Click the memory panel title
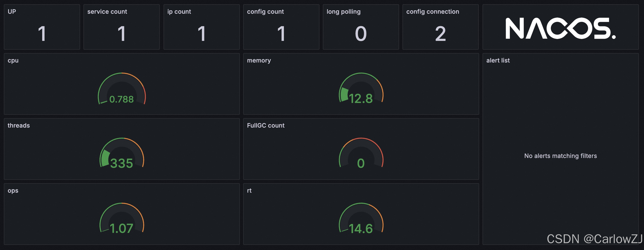The width and height of the screenshot is (644, 250). click(x=259, y=60)
